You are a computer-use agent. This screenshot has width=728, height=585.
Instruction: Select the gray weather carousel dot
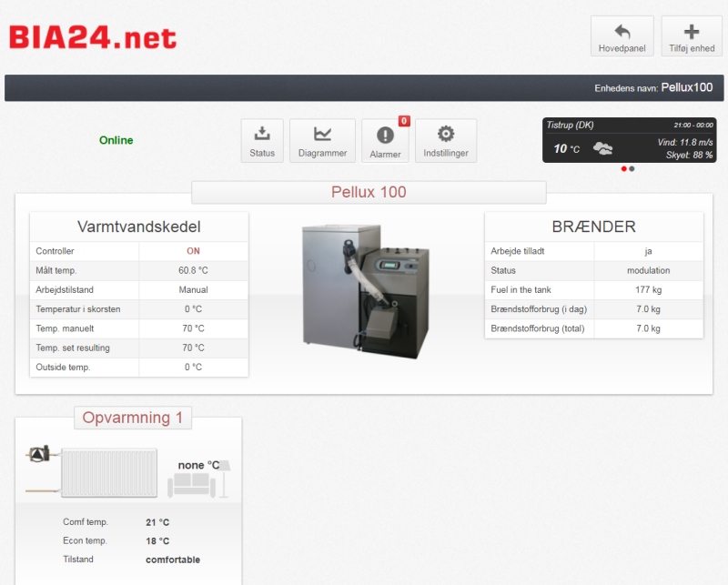632,168
